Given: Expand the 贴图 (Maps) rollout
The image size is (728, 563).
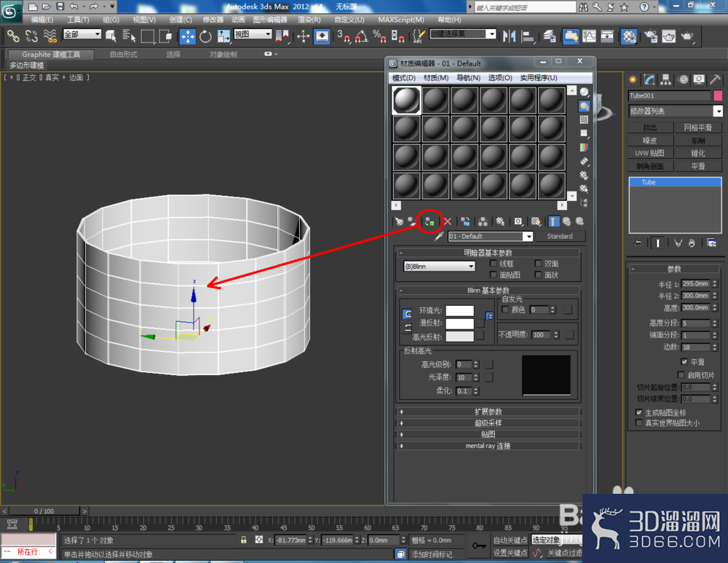Looking at the screenshot, I should [x=488, y=434].
